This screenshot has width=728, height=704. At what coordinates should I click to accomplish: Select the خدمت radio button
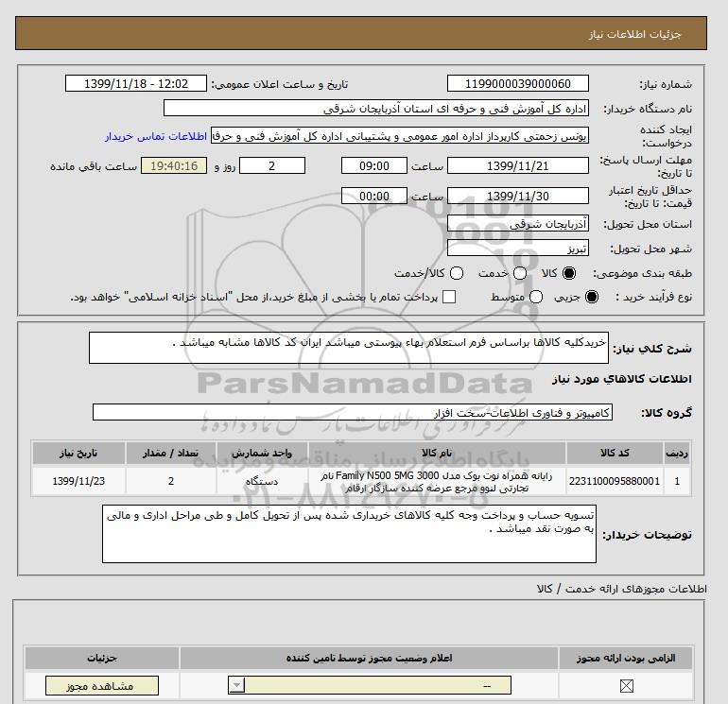520,273
